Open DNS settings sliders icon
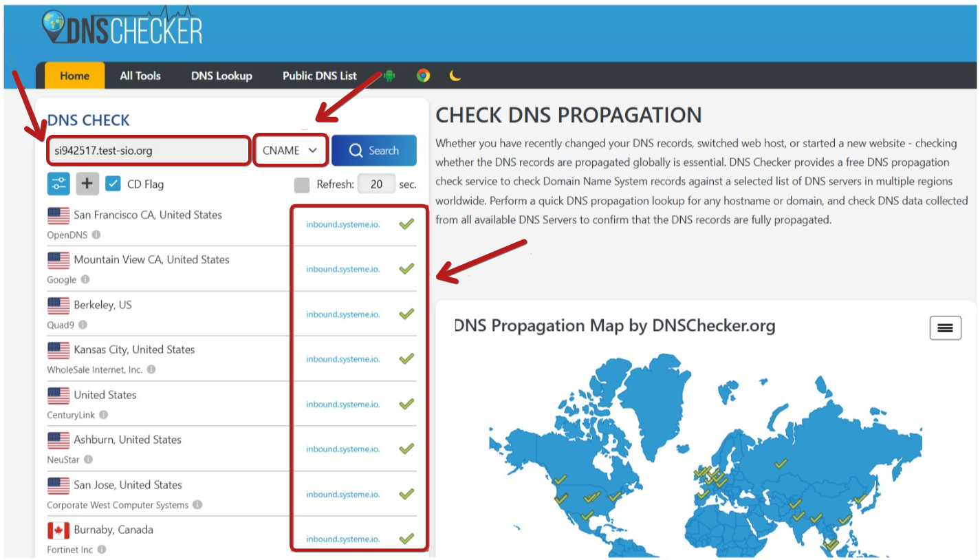The width and height of the screenshot is (980, 560). coord(58,184)
